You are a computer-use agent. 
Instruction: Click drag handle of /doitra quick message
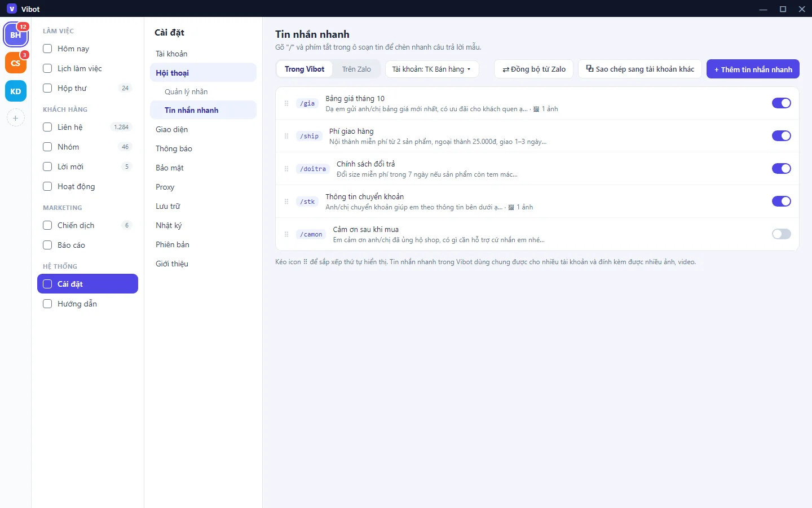point(286,169)
